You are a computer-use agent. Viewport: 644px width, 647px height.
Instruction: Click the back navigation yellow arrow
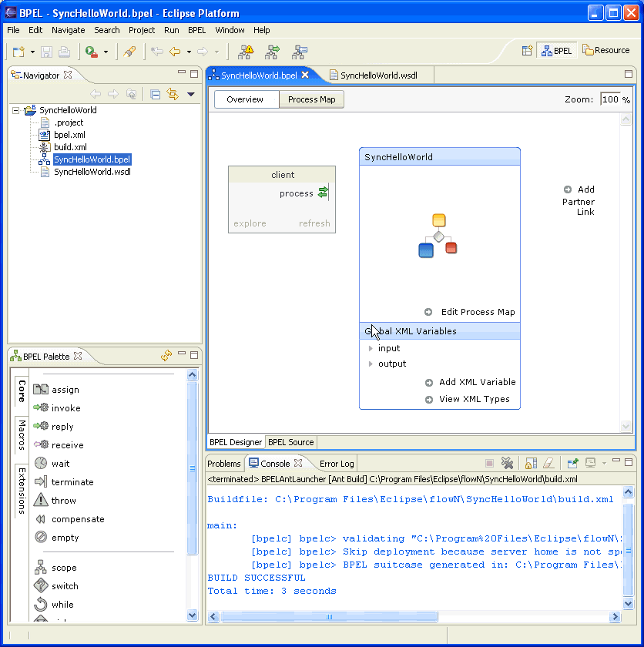pyautogui.click(x=175, y=52)
